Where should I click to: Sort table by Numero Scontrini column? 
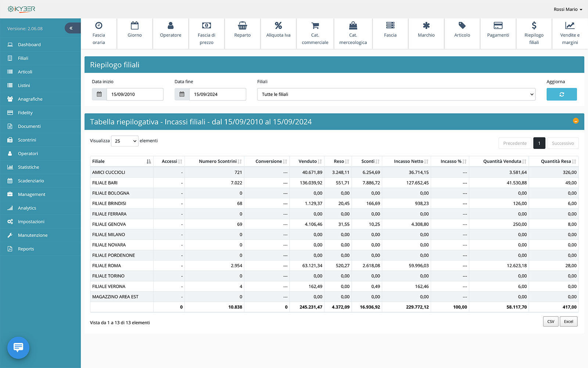215,161
